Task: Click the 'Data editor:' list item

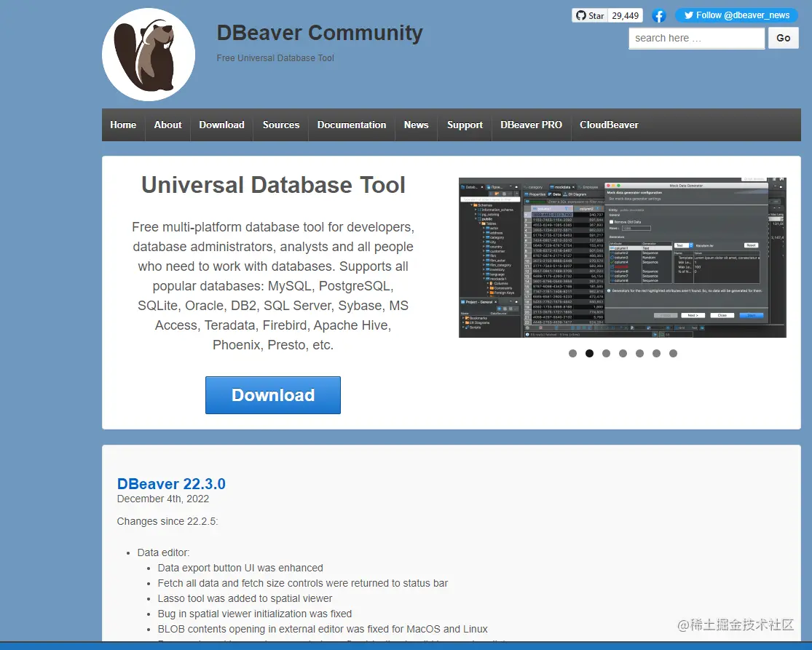Action: 163,552
